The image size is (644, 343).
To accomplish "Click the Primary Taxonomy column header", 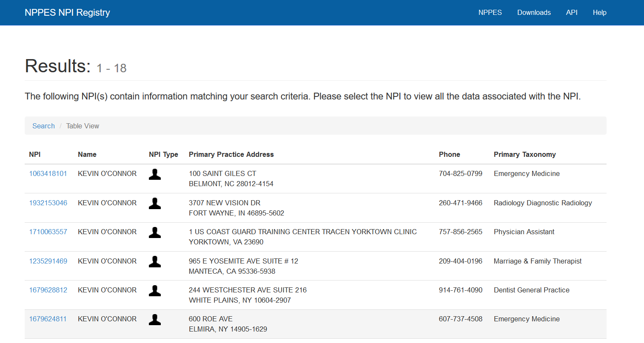I will click(525, 154).
